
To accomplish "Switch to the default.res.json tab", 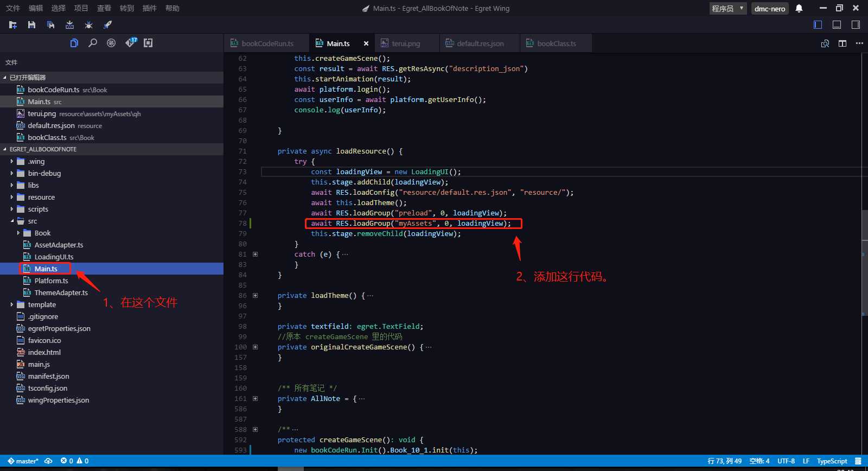I will pyautogui.click(x=480, y=43).
